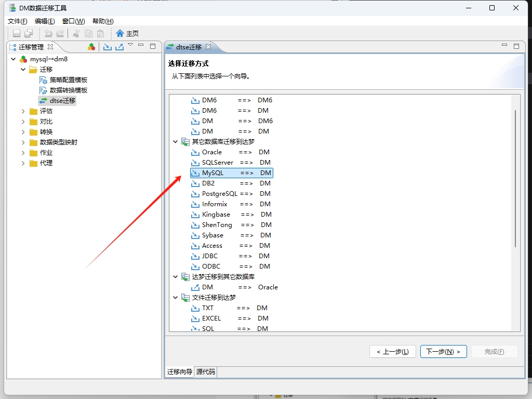
Task: Click the Cut scissors icon
Action: 76,33
